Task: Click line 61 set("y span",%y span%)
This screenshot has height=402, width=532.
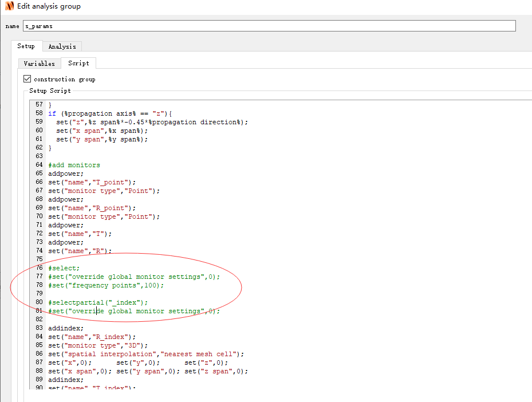Action: pyautogui.click(x=102, y=139)
